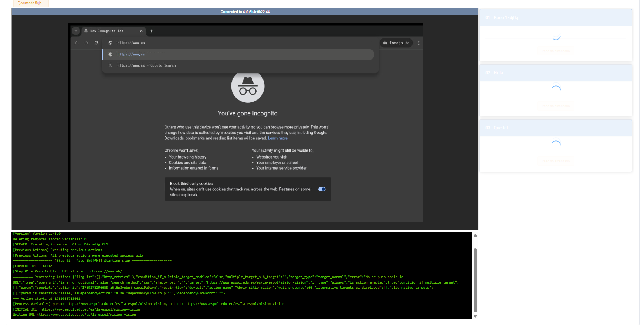Click the 'Connected to 4afa8b4e0b22:44' header bar

pos(245,12)
